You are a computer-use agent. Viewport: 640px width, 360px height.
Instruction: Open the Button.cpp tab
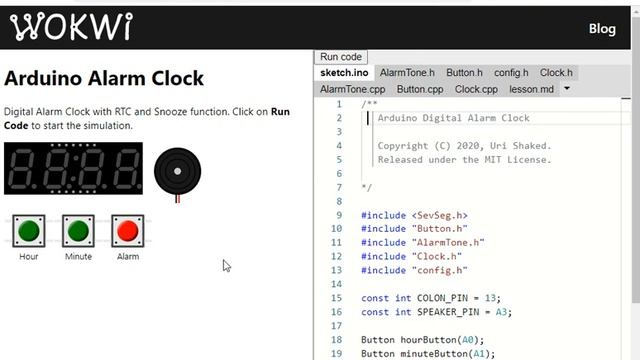[420, 89]
